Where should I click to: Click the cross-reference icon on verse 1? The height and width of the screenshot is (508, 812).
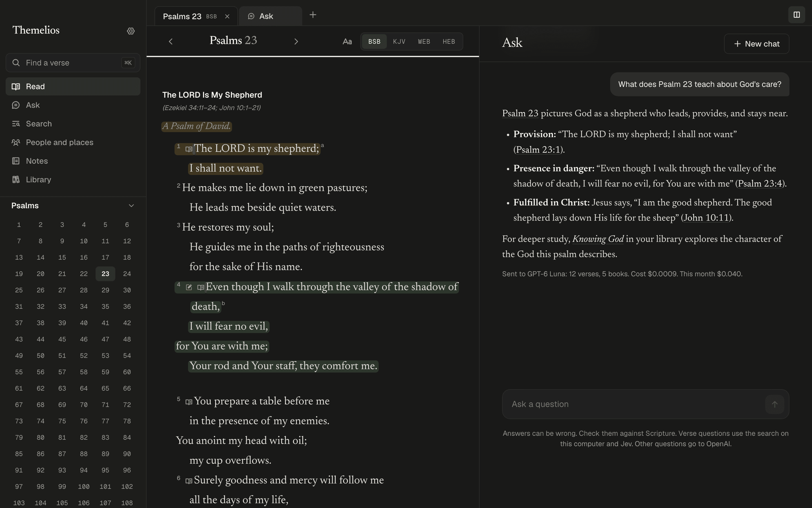pos(189,149)
